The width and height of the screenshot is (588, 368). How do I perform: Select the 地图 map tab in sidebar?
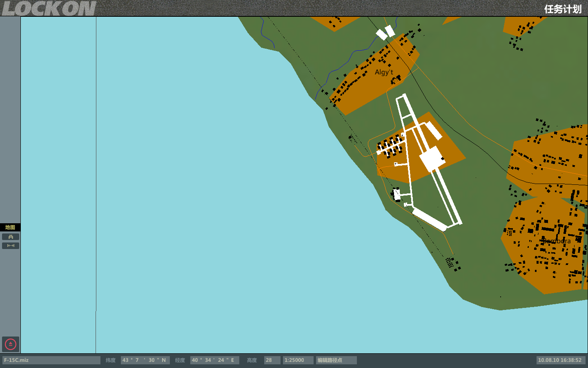point(10,227)
